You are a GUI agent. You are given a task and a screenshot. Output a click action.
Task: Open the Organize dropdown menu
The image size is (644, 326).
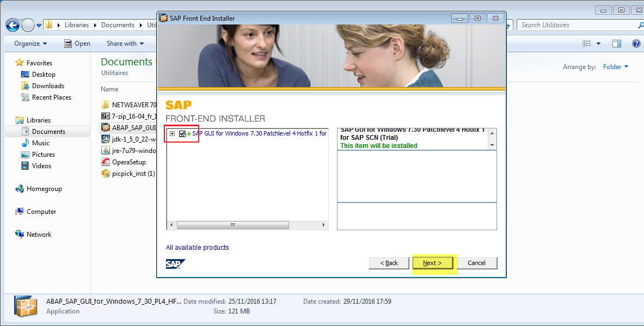[x=30, y=43]
